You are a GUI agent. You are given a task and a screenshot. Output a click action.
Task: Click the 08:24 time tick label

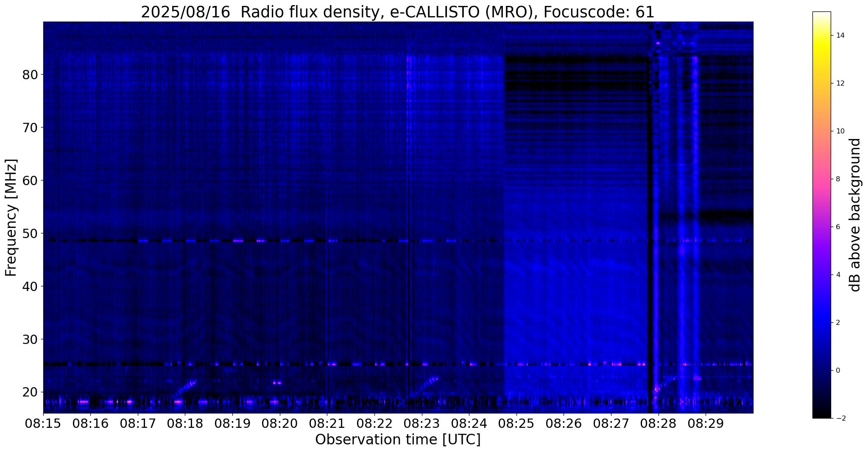point(469,423)
